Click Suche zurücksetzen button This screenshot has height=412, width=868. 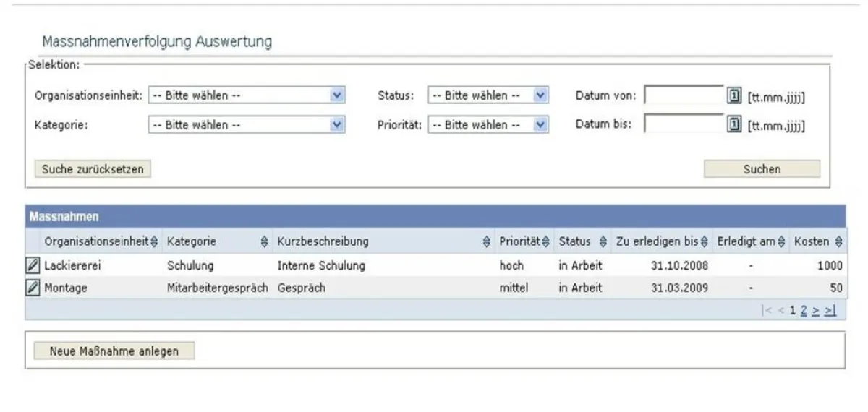(x=93, y=169)
